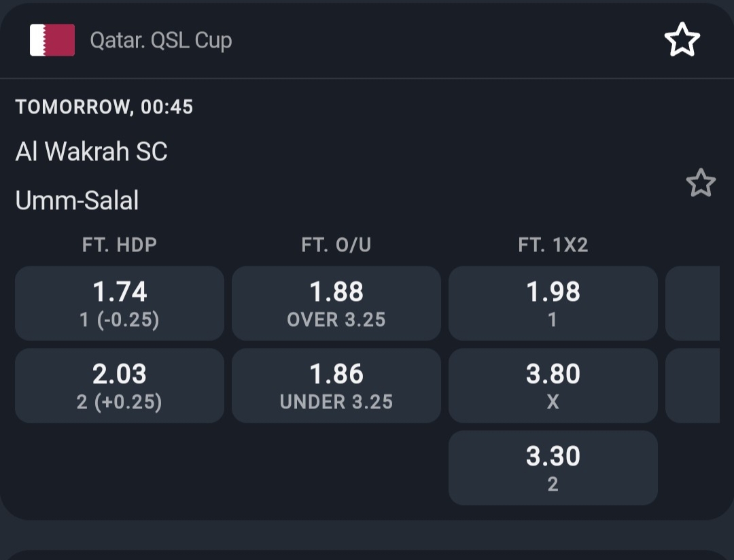Pick handicap 2 (+0.25) at 2.03
Screen dimensions: 734x560
click(120, 386)
